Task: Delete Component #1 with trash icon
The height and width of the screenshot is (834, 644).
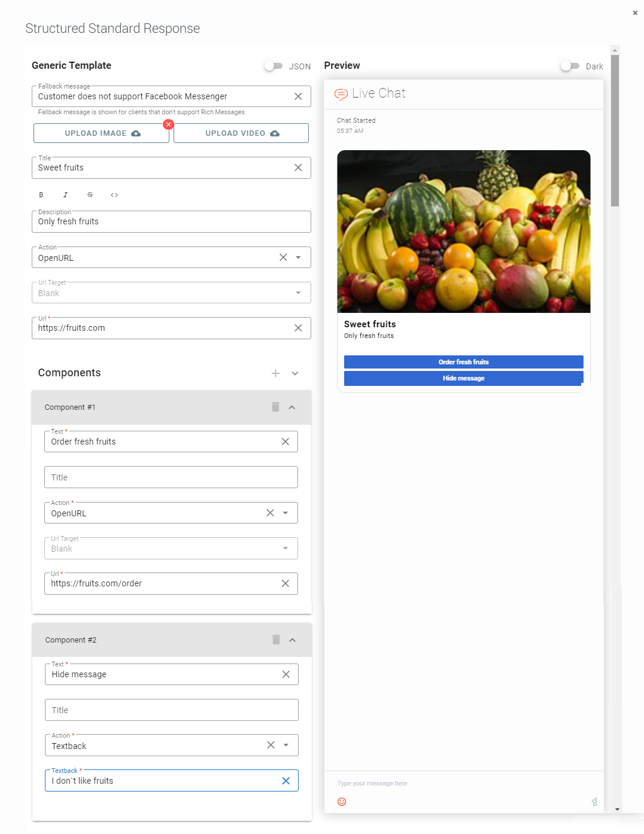Action: [275, 407]
